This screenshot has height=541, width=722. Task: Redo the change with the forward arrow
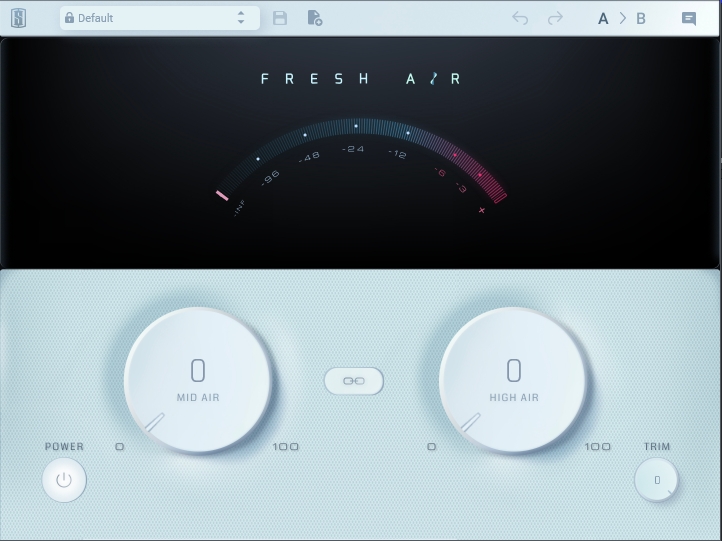(x=555, y=18)
